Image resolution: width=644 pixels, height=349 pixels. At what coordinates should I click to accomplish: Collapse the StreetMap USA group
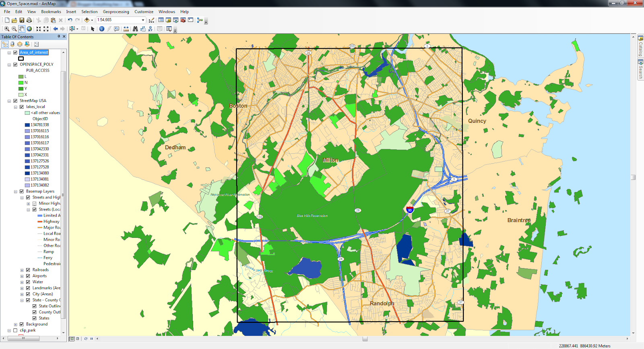9,101
